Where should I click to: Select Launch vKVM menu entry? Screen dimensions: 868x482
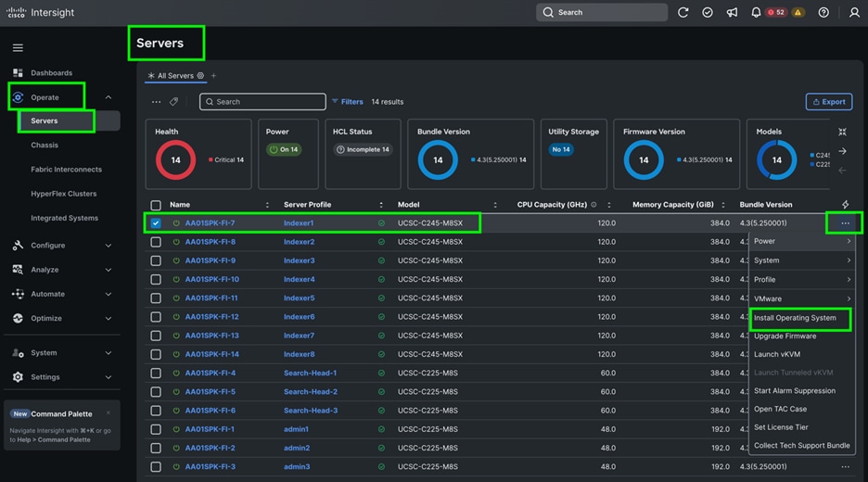tap(777, 354)
